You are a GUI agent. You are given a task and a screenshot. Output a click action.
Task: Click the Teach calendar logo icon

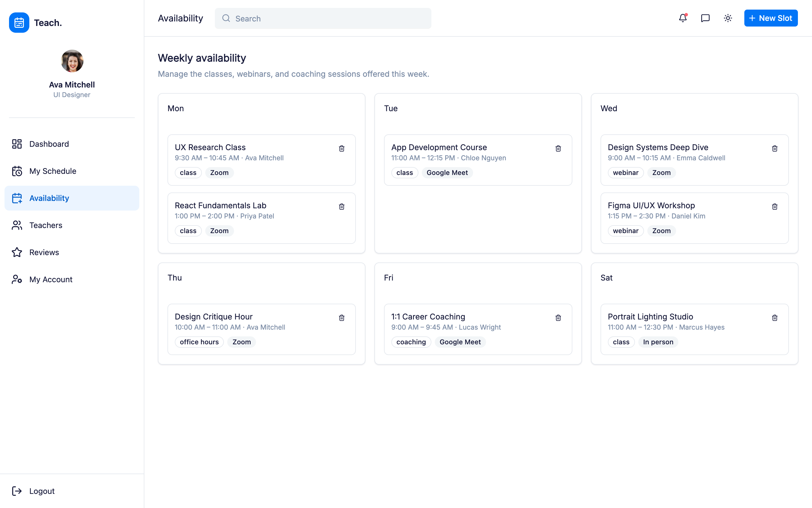pyautogui.click(x=19, y=23)
